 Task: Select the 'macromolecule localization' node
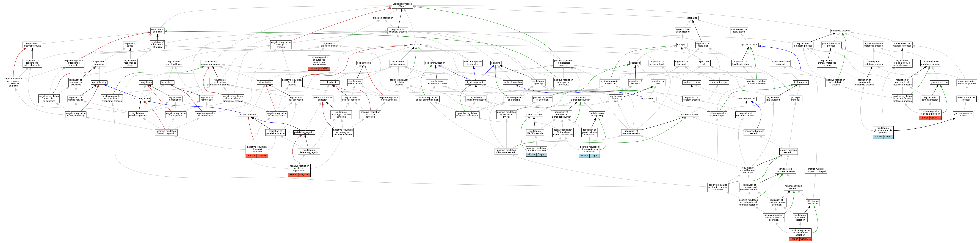739,31
